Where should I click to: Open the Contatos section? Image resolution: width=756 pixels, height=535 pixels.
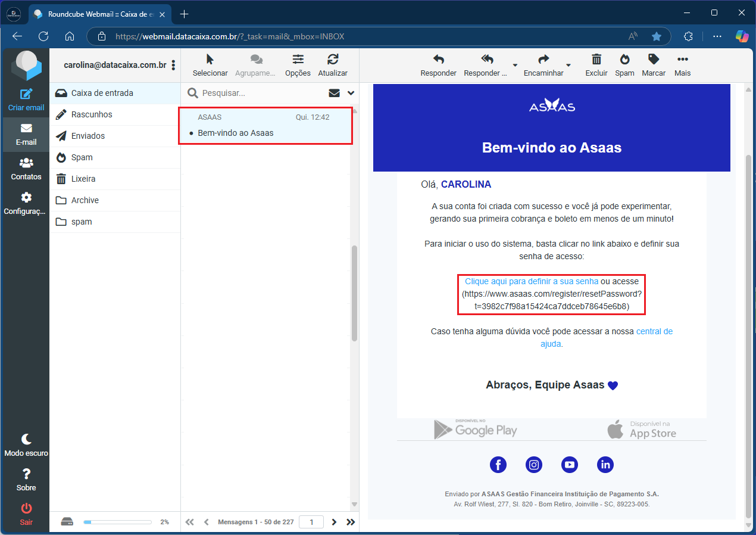click(26, 163)
